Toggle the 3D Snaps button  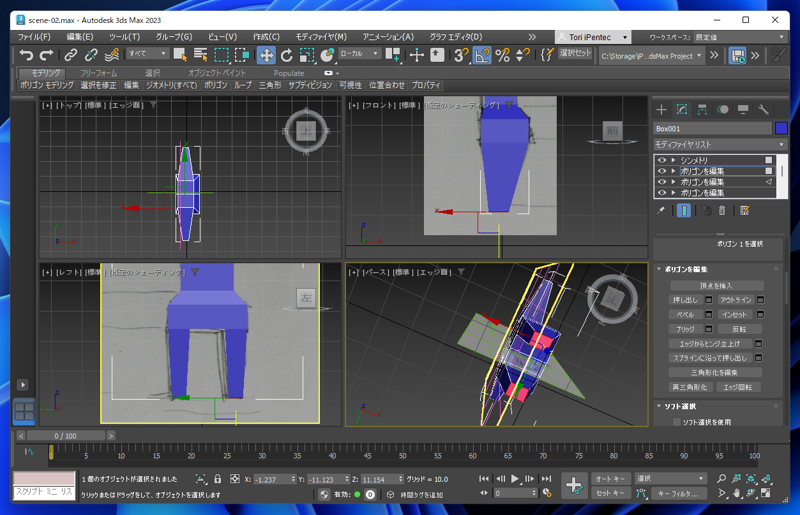tap(461, 55)
